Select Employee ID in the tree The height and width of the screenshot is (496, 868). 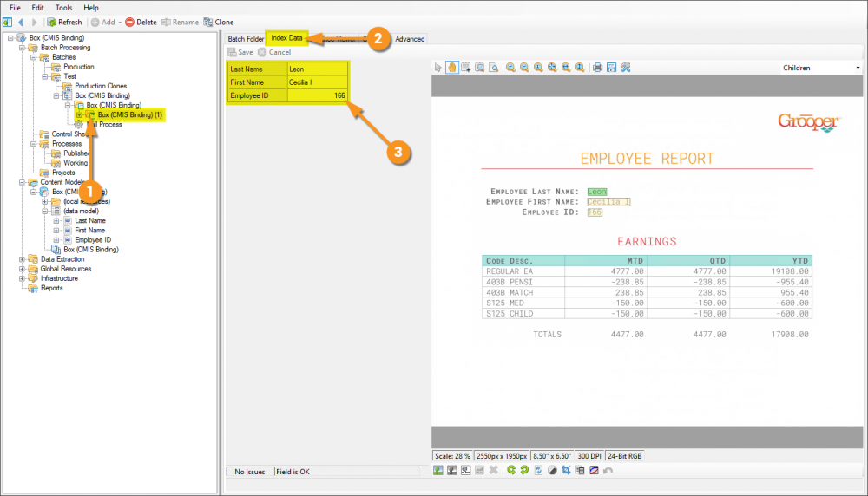(x=92, y=240)
